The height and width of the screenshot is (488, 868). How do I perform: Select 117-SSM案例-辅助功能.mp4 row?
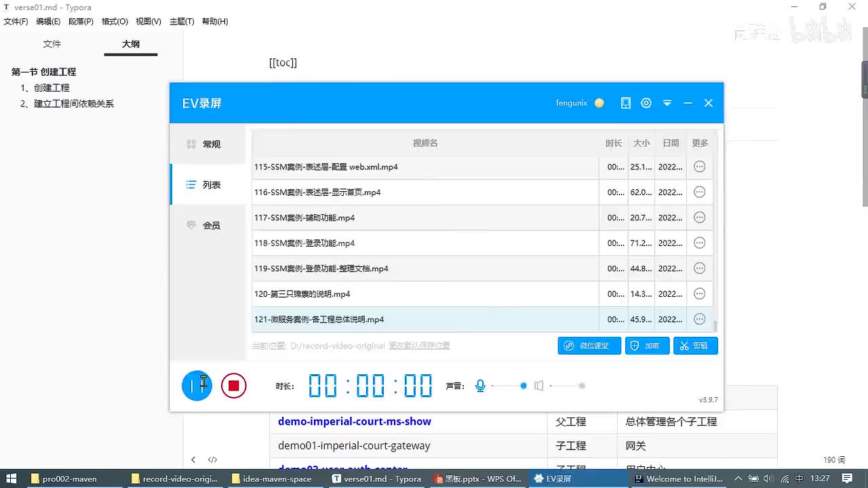coord(482,218)
